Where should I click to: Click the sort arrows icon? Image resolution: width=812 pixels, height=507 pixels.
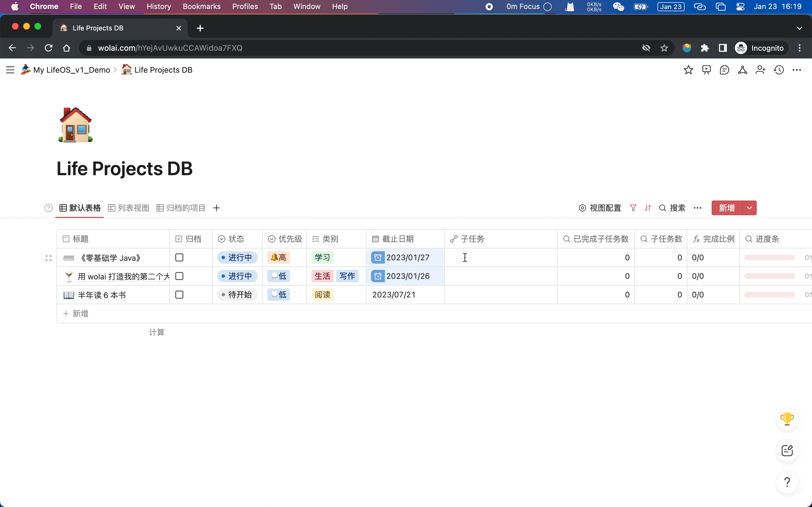point(648,208)
